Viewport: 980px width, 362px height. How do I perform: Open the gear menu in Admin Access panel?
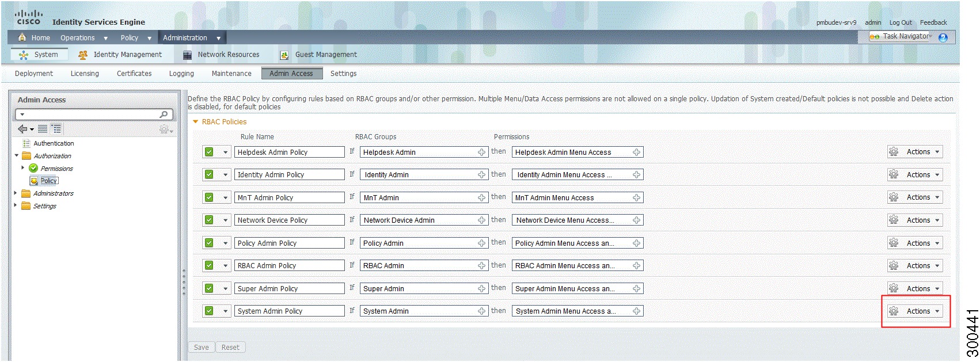tap(165, 129)
